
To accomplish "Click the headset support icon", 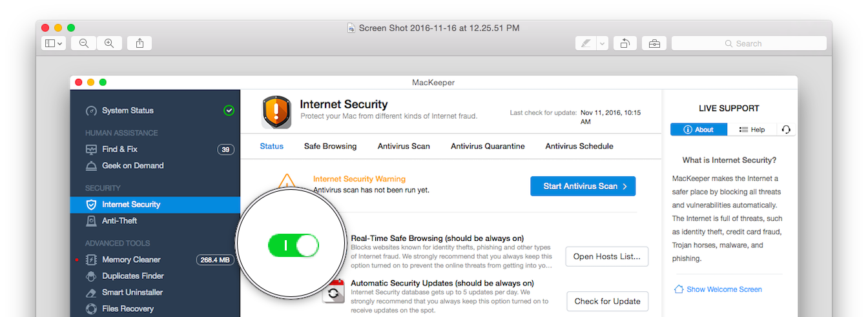I will click(x=786, y=130).
